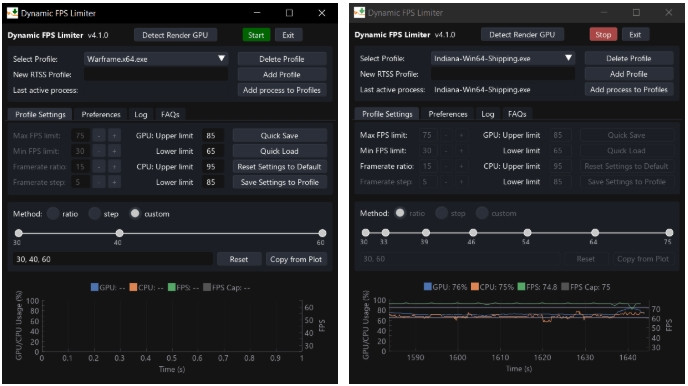Select Profile Settings tab in right window

click(387, 114)
